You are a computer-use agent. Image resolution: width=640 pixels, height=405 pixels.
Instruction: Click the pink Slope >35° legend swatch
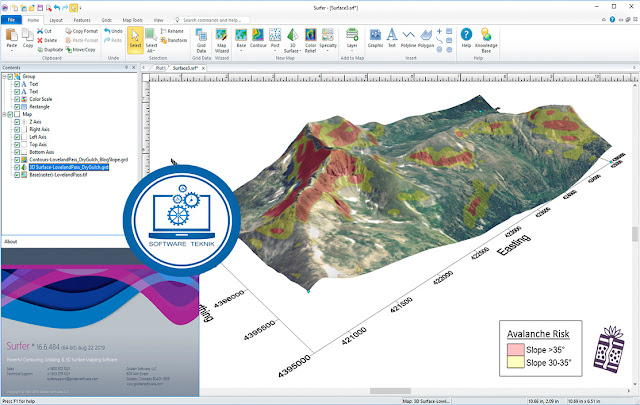(x=516, y=349)
